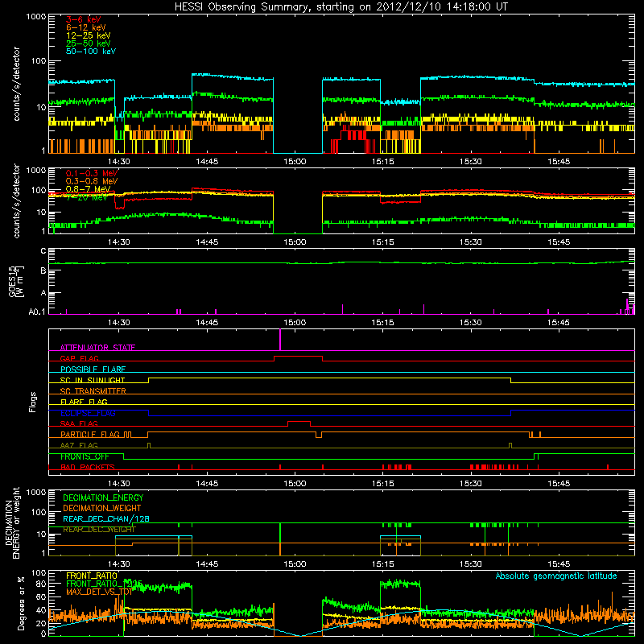Click the MAX_DET_VS_TOT legend label
644x644 pixels.
click(x=99, y=592)
